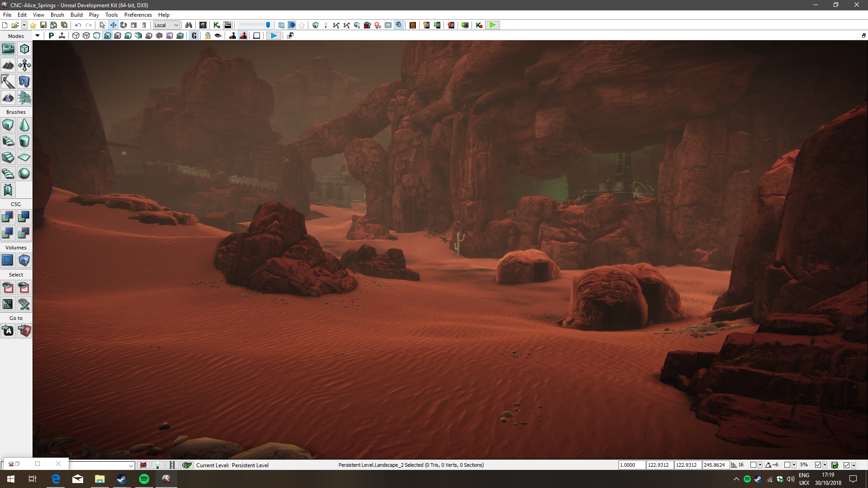Activate Geometry mode cube tool

click(24, 49)
